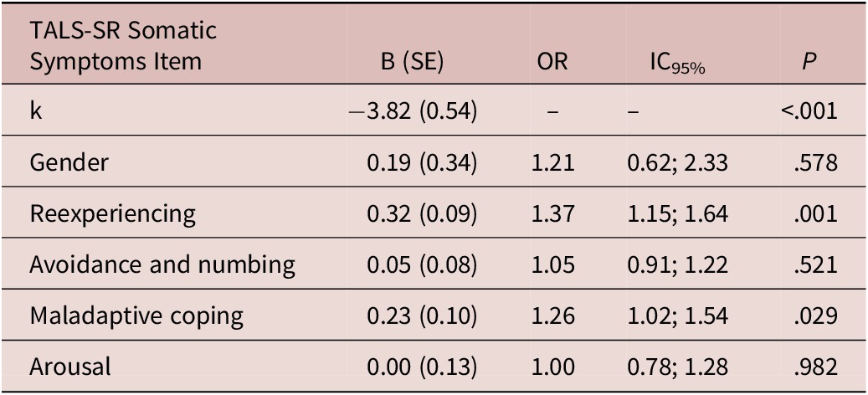Click the Gender odds ratio '1.21'
This screenshot has width=868, height=395.
pos(552,162)
